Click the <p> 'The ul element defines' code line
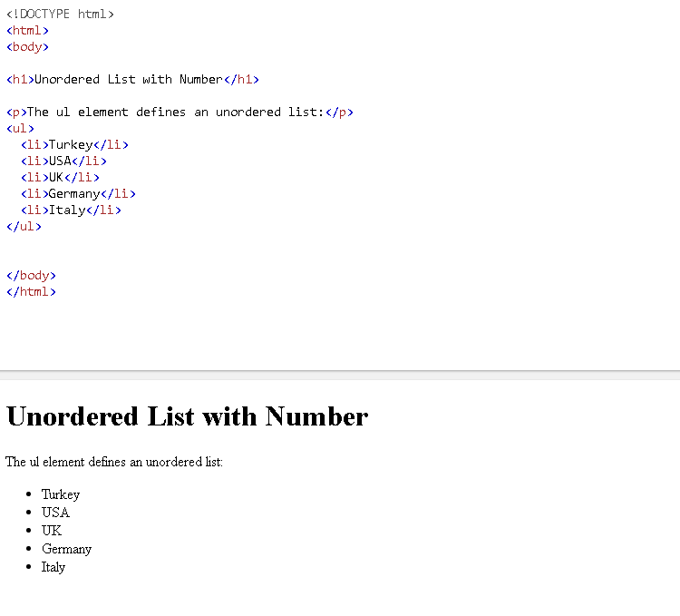 click(180, 112)
